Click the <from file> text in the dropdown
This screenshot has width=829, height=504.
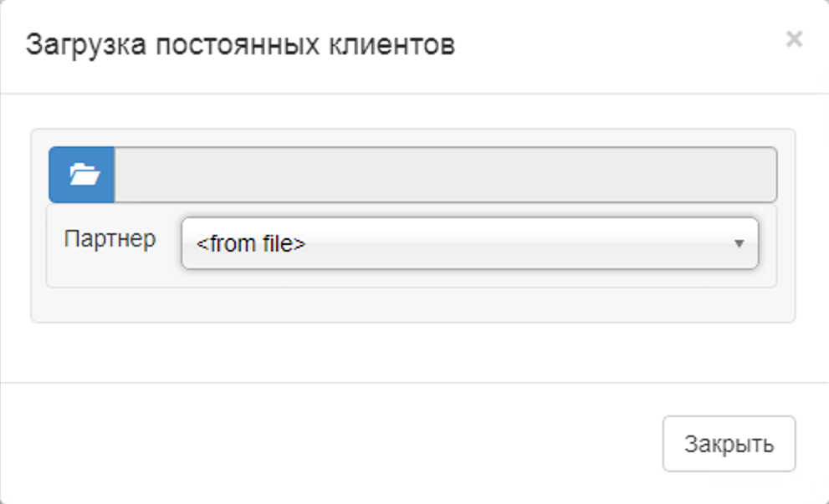coord(251,245)
